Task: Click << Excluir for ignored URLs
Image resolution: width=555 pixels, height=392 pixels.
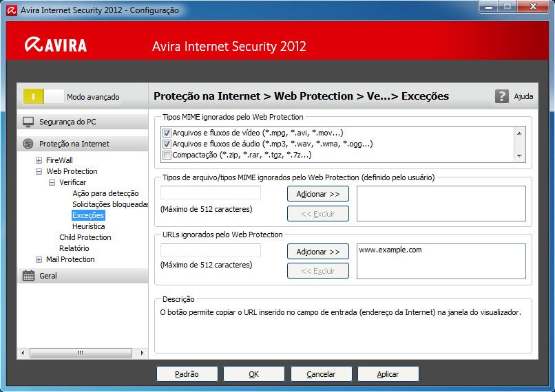Action: 318,271
